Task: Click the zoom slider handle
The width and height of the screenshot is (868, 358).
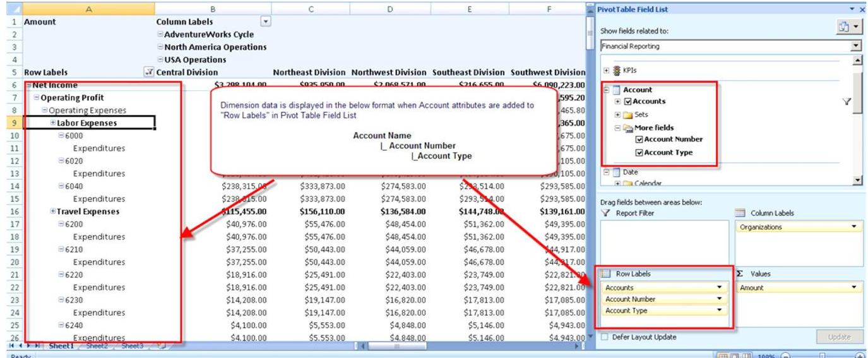Action: (x=823, y=355)
